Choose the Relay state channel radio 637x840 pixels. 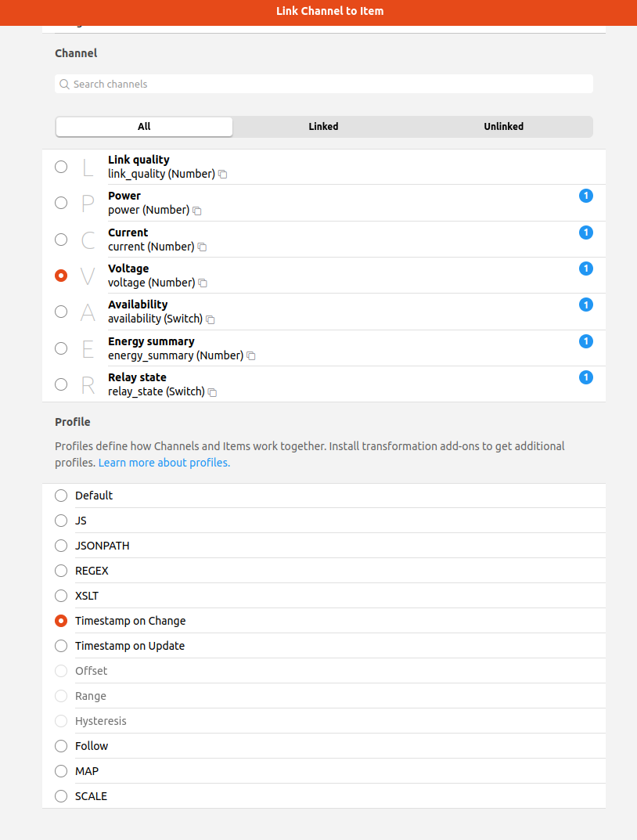point(61,384)
